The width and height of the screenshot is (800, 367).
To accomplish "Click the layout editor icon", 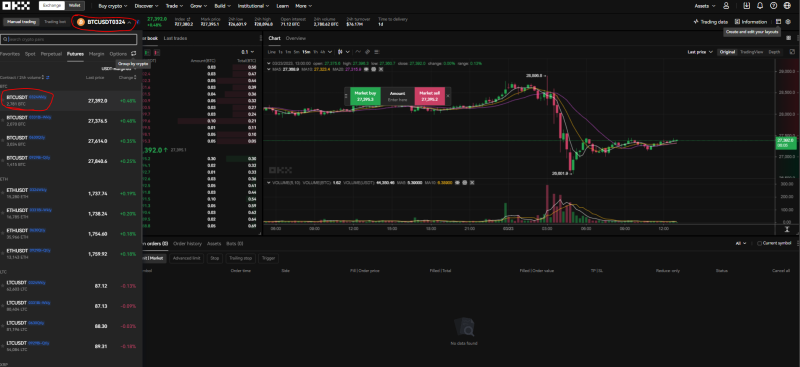I will pos(778,21).
